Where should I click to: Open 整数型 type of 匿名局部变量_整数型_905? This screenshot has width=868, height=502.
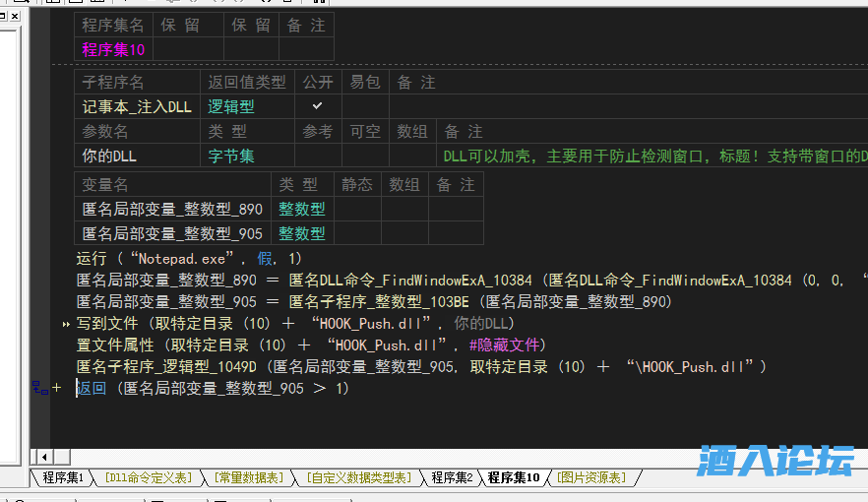pos(301,233)
